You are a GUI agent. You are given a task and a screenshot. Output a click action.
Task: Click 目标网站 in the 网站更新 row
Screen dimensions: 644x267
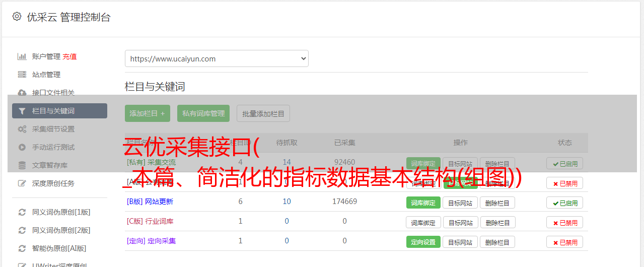pos(460,203)
